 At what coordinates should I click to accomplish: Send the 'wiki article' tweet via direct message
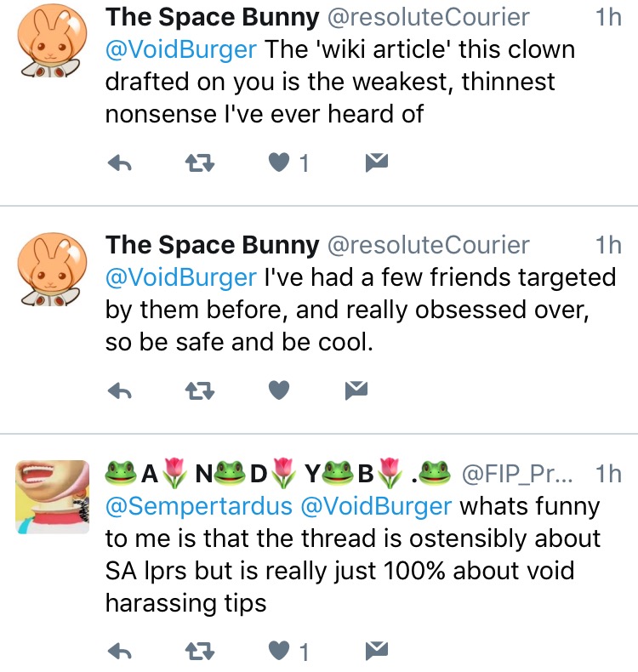click(x=377, y=162)
